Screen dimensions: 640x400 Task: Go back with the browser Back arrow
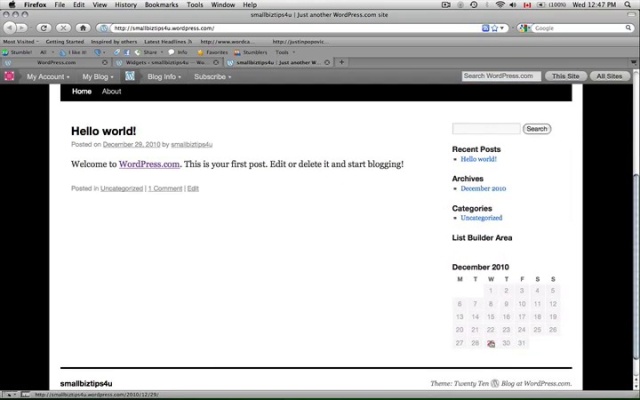click(9, 28)
